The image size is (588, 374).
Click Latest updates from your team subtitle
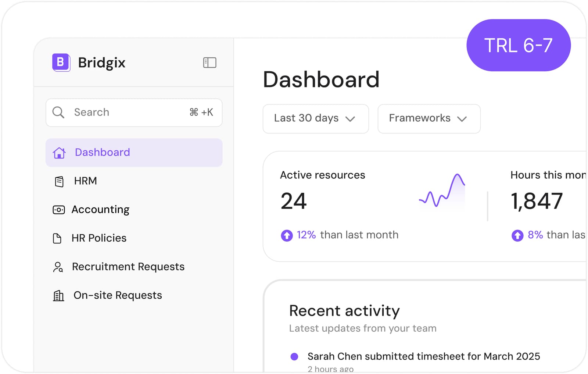pyautogui.click(x=363, y=328)
